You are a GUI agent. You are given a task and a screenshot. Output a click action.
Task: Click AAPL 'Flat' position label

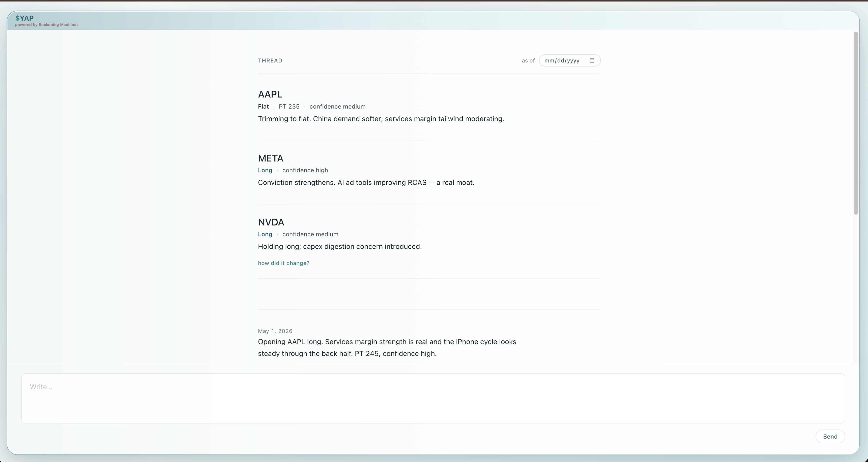tap(263, 107)
